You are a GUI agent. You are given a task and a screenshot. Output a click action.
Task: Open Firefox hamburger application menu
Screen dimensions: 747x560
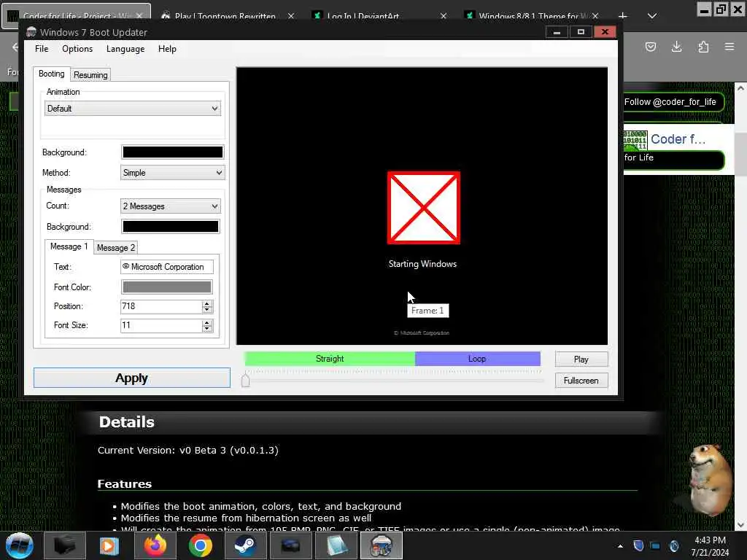[x=729, y=47]
